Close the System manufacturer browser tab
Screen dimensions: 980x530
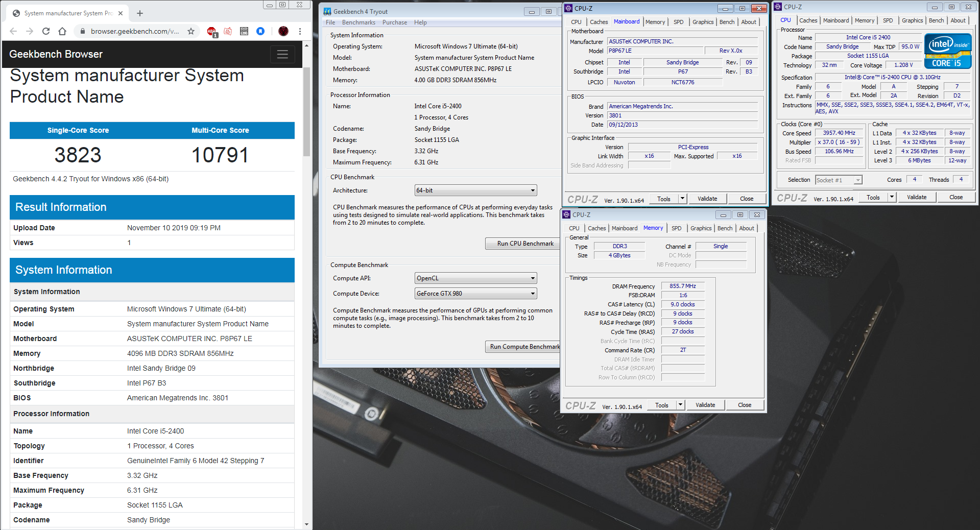121,13
